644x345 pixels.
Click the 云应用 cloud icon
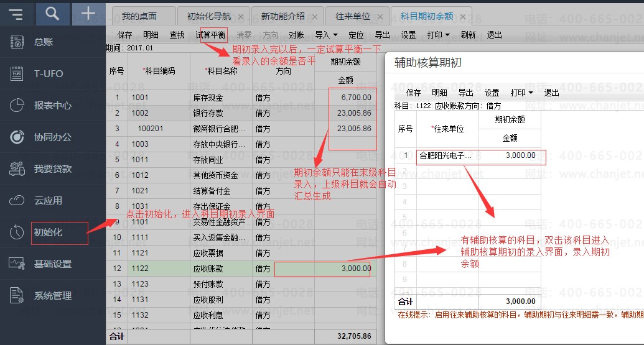(x=17, y=201)
